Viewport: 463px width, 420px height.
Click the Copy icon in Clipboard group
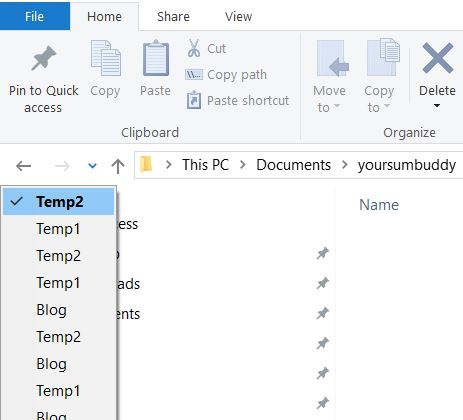(x=105, y=58)
